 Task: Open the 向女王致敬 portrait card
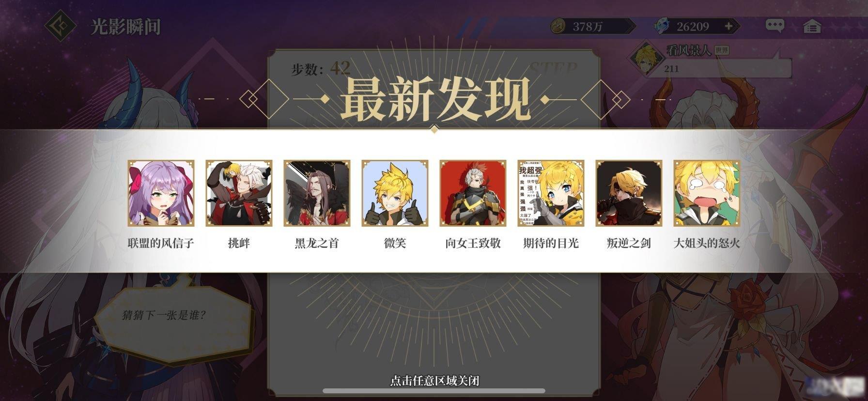pos(473,193)
